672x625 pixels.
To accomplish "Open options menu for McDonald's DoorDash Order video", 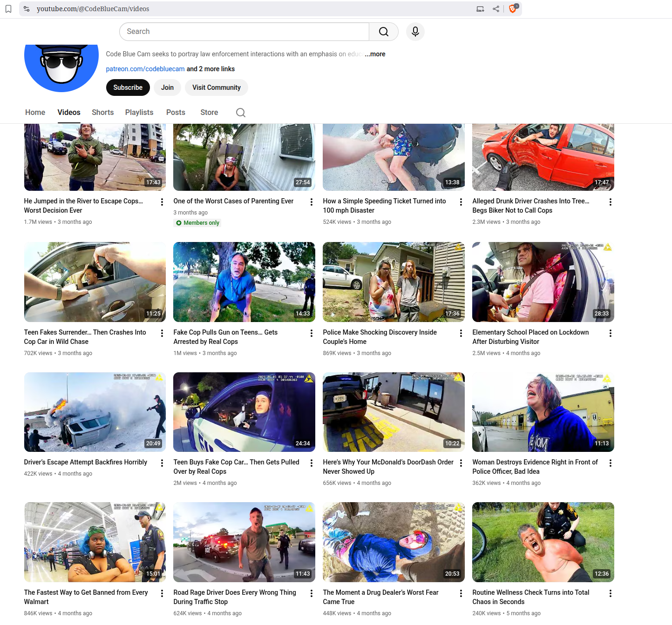I will (x=461, y=463).
